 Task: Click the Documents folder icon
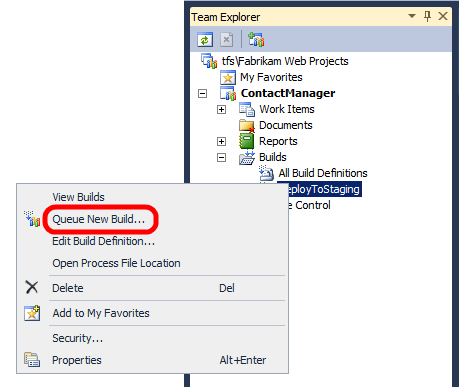pyautogui.click(x=247, y=125)
